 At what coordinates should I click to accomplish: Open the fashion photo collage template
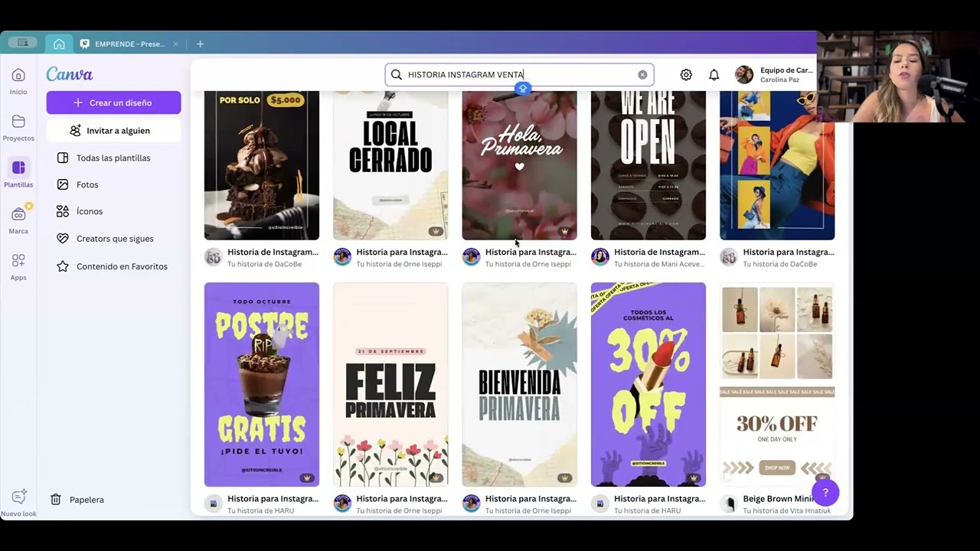click(x=777, y=165)
